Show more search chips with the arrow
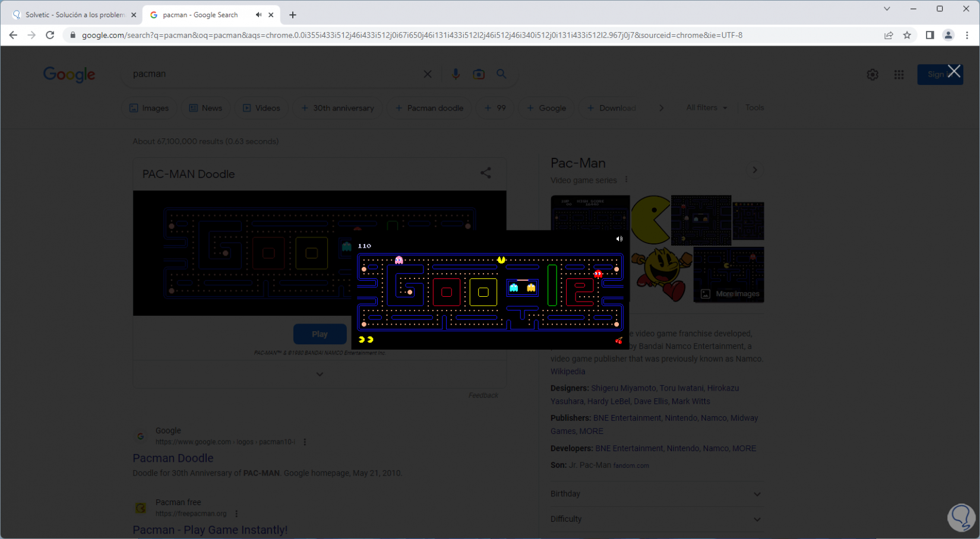Screen dimensions: 980x539 (x=661, y=108)
